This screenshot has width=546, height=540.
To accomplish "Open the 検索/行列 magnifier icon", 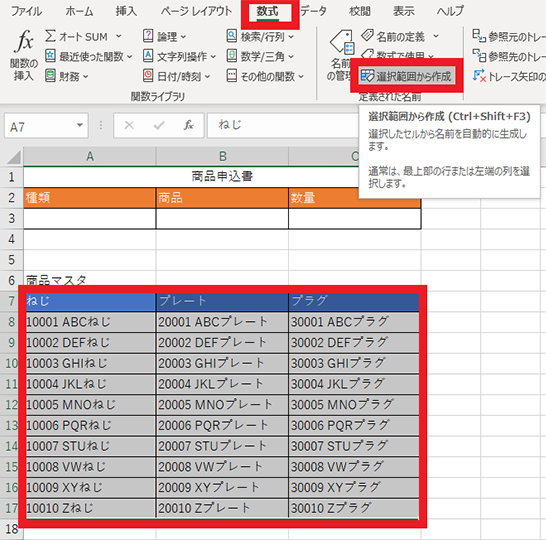I will [x=232, y=36].
